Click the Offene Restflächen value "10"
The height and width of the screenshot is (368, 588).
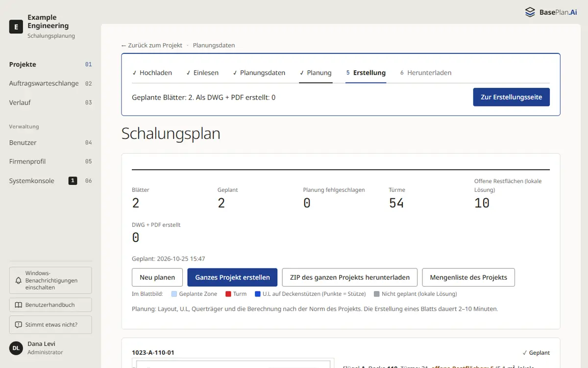tap(482, 203)
